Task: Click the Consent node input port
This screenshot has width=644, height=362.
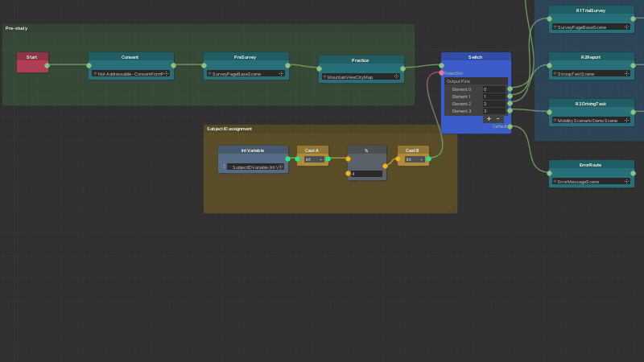Action: (89, 65)
